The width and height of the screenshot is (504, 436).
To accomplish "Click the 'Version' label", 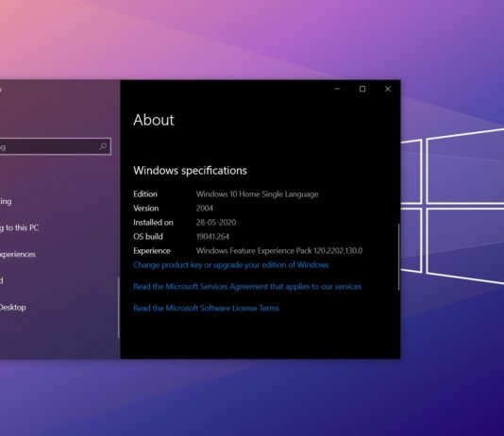I will pyautogui.click(x=146, y=209).
